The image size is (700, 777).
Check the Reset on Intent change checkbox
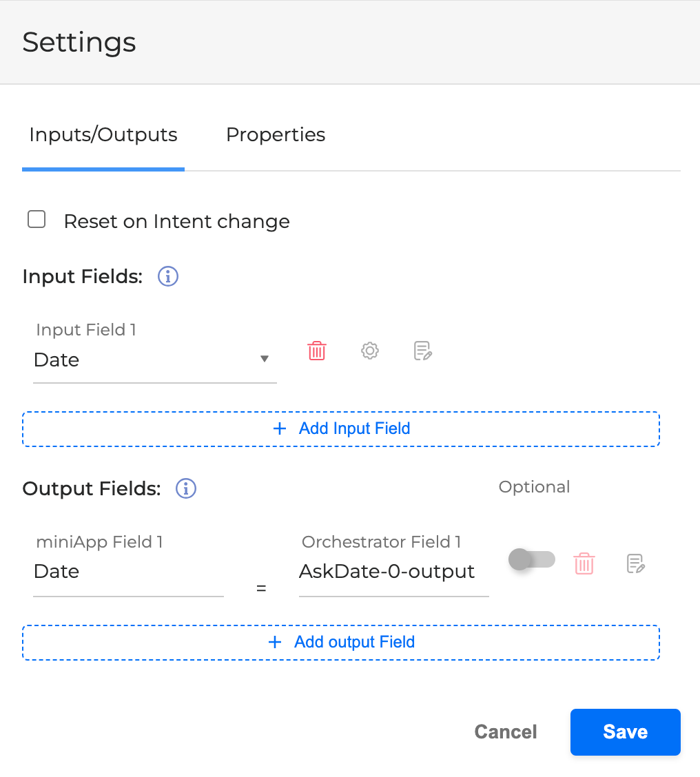pyautogui.click(x=37, y=220)
